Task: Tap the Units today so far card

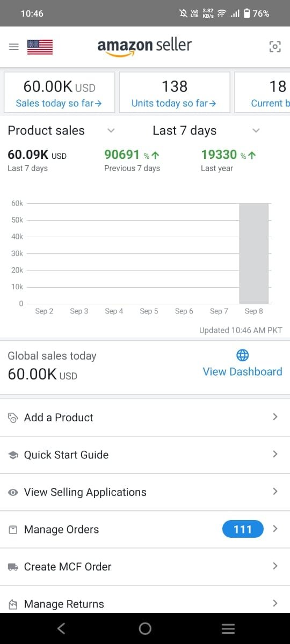Action: click(x=175, y=92)
